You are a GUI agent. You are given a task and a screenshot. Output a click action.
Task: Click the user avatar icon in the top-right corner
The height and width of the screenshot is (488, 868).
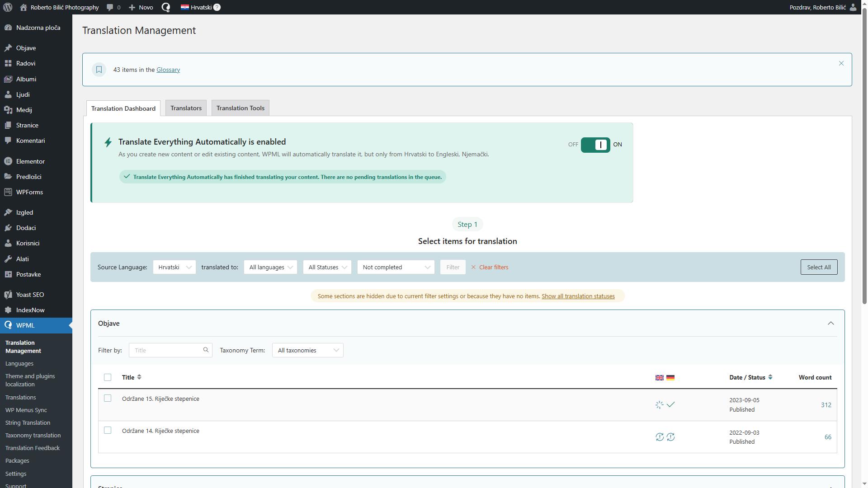pyautogui.click(x=853, y=7)
